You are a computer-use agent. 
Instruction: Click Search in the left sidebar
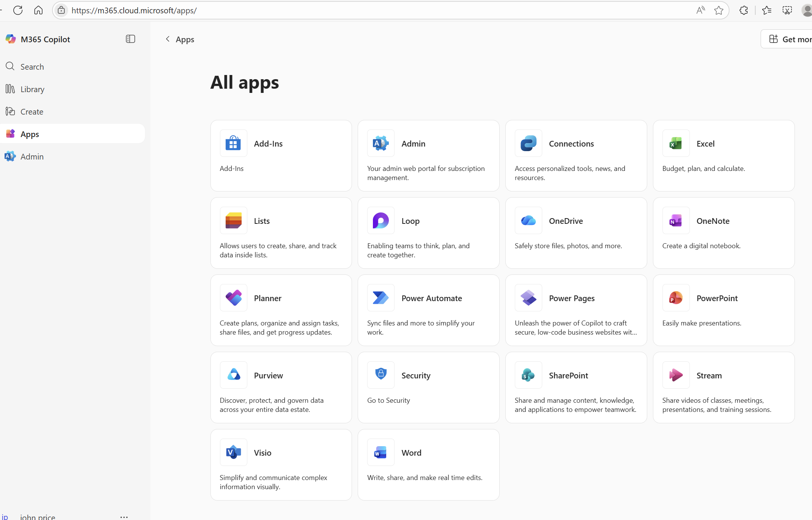(x=32, y=67)
